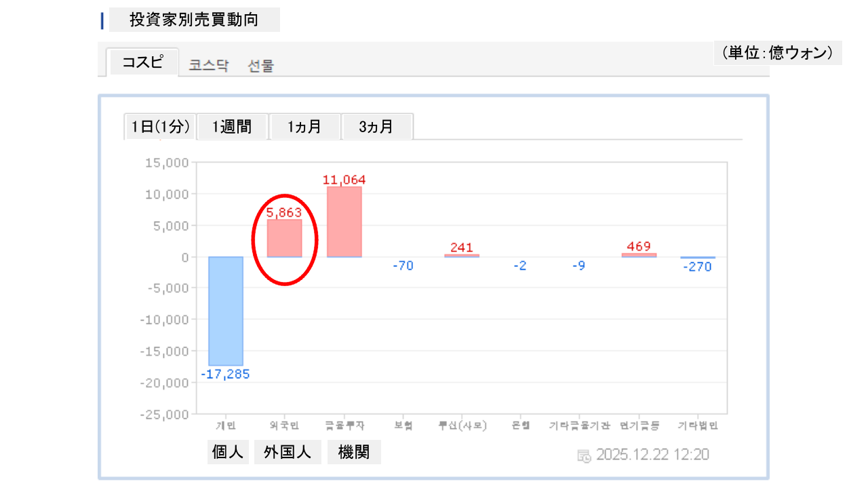The width and height of the screenshot is (868, 488).
Task: Click the 機関 label below chart
Action: [x=354, y=452]
